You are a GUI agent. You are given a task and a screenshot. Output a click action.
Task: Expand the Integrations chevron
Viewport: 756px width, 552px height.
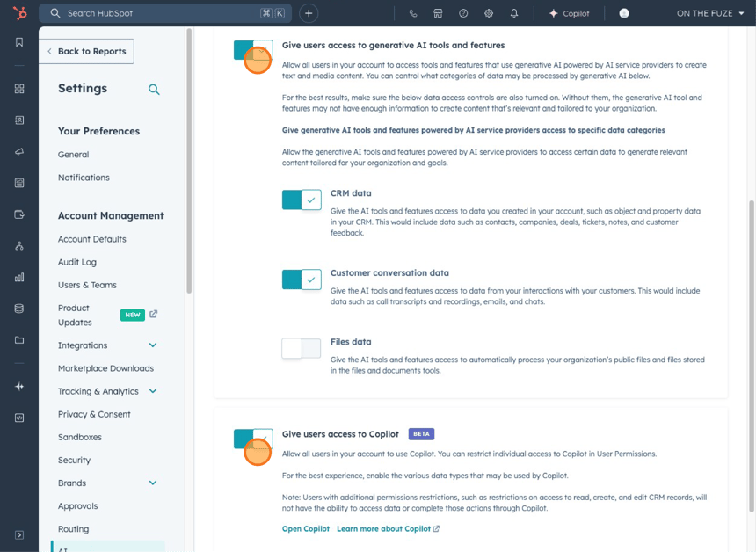[x=153, y=345]
